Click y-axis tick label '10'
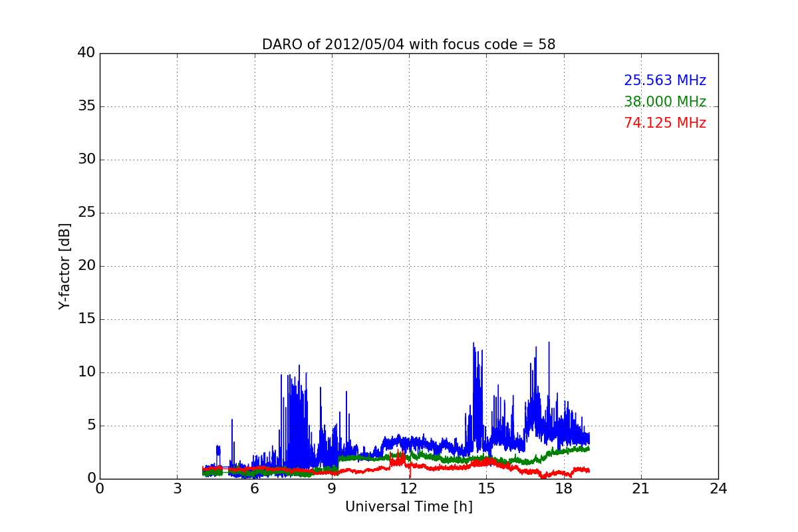798x532 pixels. click(x=86, y=372)
